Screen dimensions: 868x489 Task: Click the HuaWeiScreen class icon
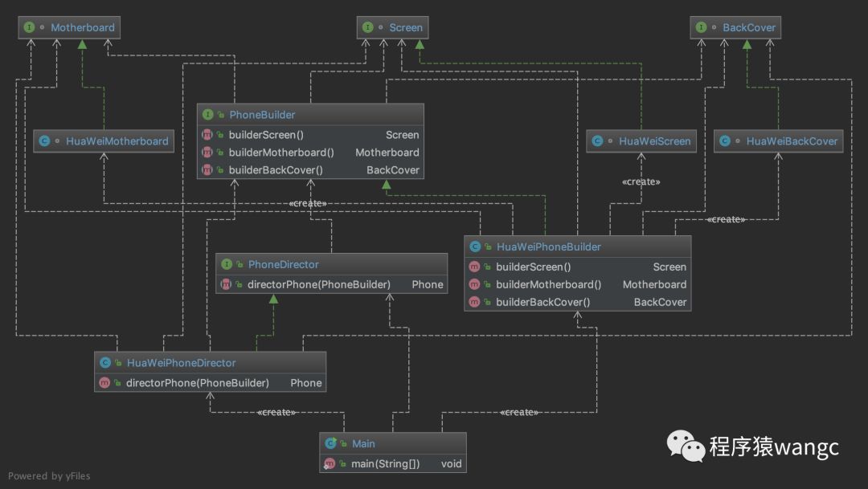597,141
